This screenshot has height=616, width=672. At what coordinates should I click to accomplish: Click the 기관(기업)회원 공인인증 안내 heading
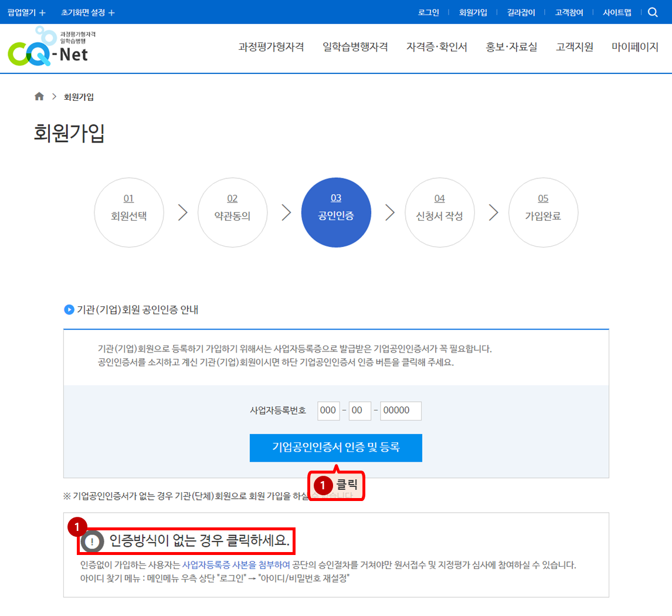coord(137,310)
